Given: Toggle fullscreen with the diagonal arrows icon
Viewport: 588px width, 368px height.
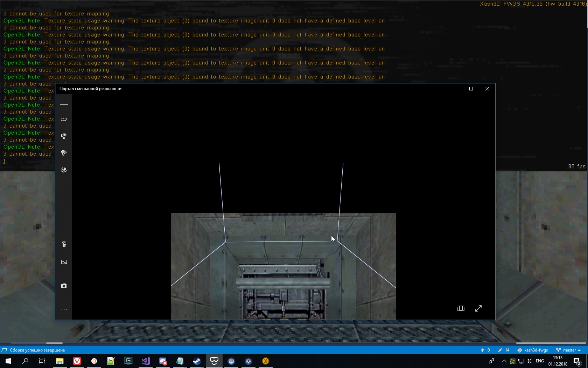Looking at the screenshot, I should click(x=478, y=308).
